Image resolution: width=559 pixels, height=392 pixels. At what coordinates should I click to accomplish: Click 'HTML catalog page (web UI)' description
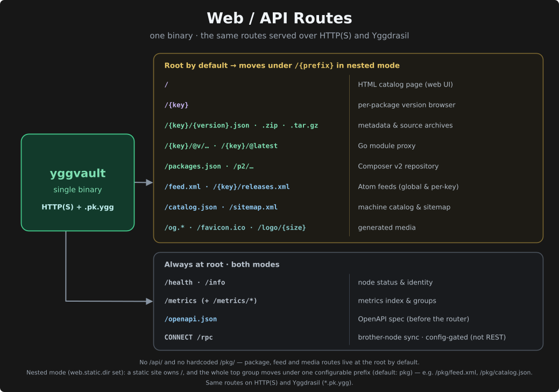405,84
